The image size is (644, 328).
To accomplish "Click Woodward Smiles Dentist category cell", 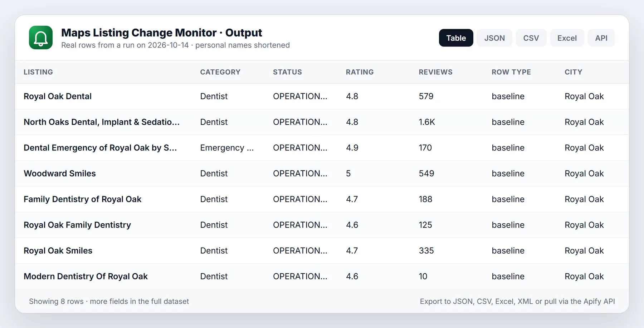I will click(214, 174).
